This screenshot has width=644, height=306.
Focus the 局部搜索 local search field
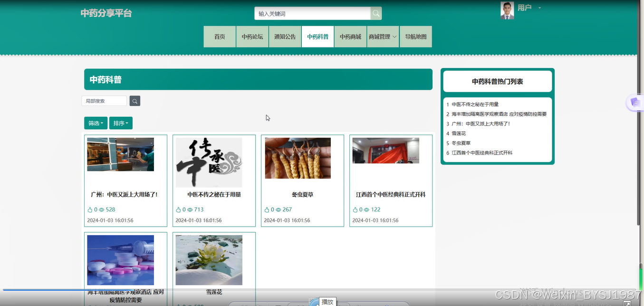[105, 101]
